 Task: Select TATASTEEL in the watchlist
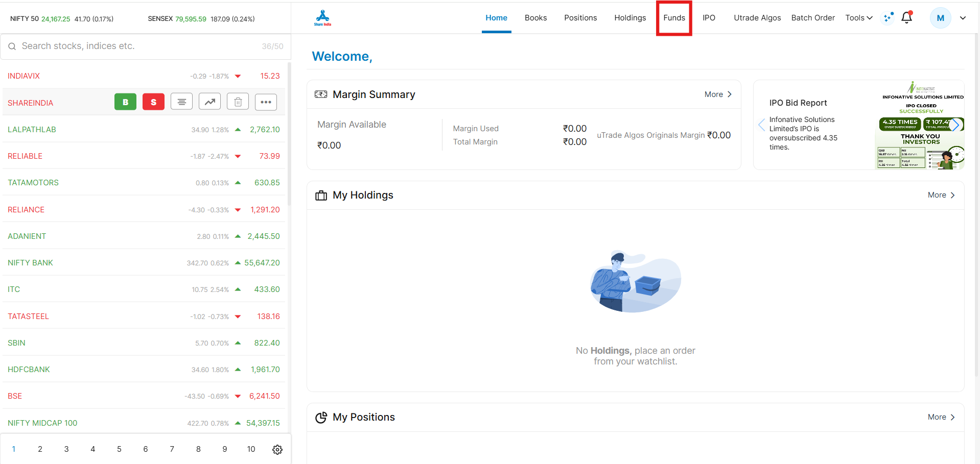tap(144, 316)
